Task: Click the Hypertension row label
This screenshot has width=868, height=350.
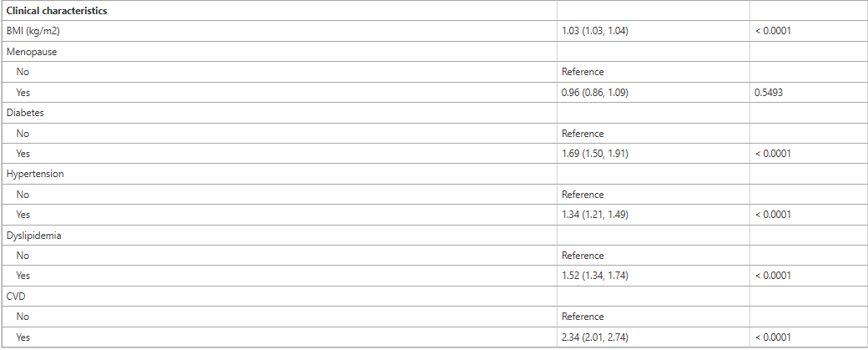Action: pyautogui.click(x=35, y=174)
